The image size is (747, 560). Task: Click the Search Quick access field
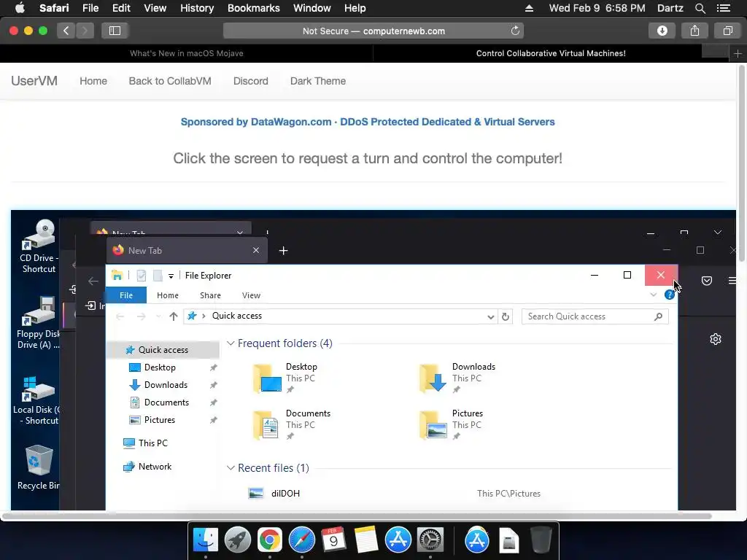point(595,316)
